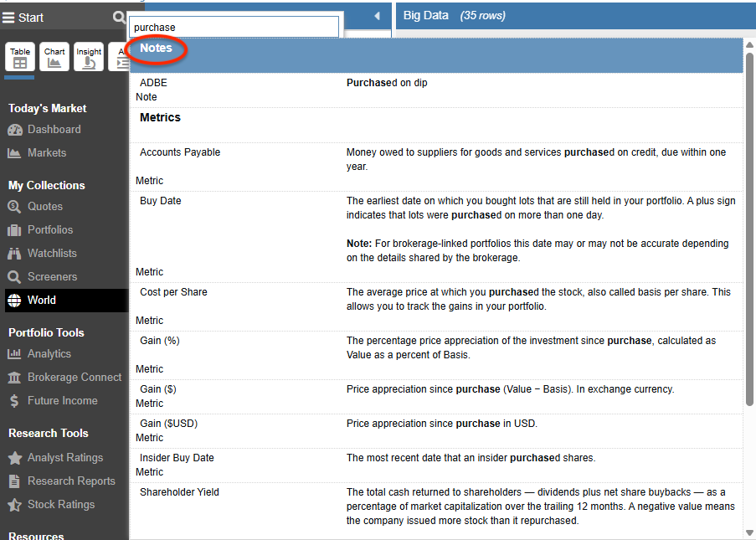Click the Stock Ratings star icon
Image resolution: width=756 pixels, height=540 pixels.
click(15, 505)
